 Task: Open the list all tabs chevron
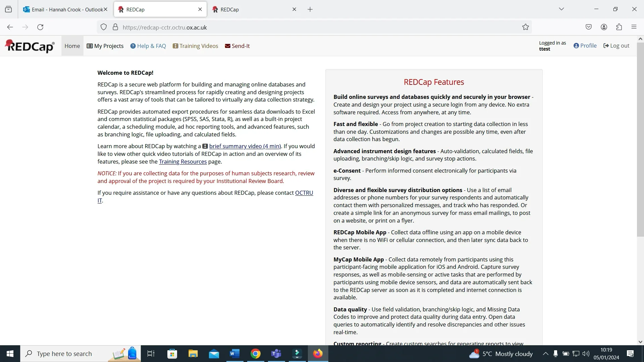tap(561, 9)
